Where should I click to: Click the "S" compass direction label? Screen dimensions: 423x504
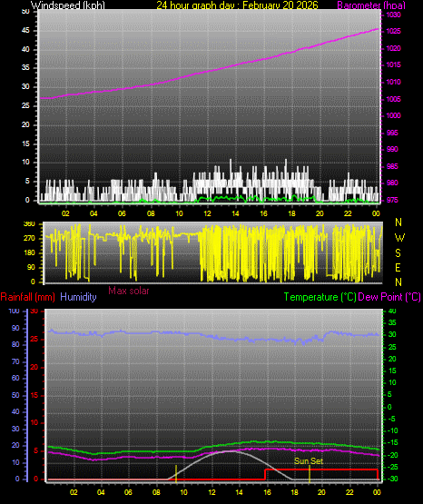pyautogui.click(x=398, y=253)
